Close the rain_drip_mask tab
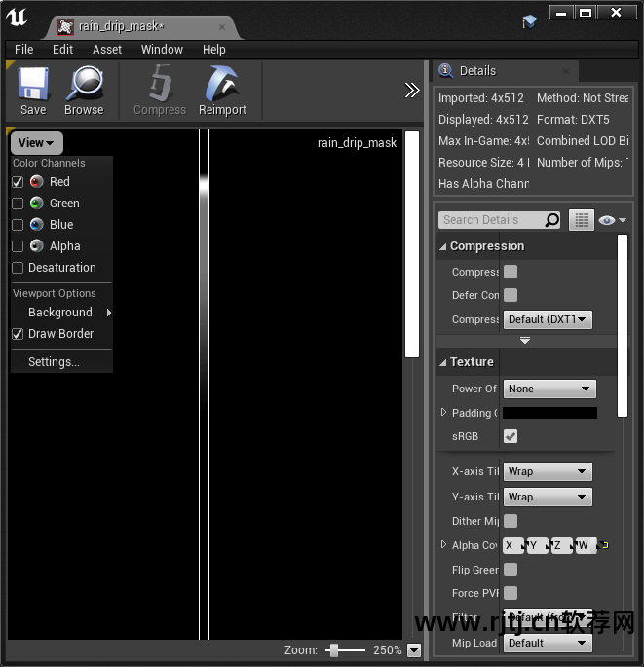The width and height of the screenshot is (644, 667). click(x=222, y=27)
